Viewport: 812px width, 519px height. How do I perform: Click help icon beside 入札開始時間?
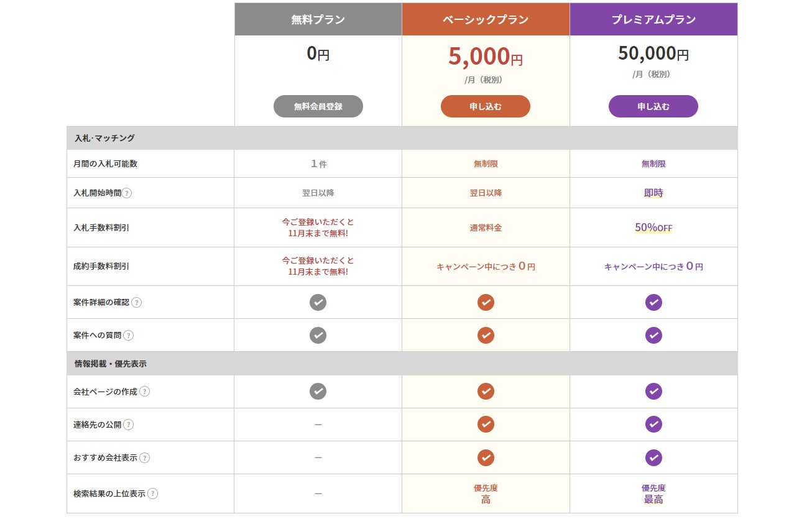[127, 193]
